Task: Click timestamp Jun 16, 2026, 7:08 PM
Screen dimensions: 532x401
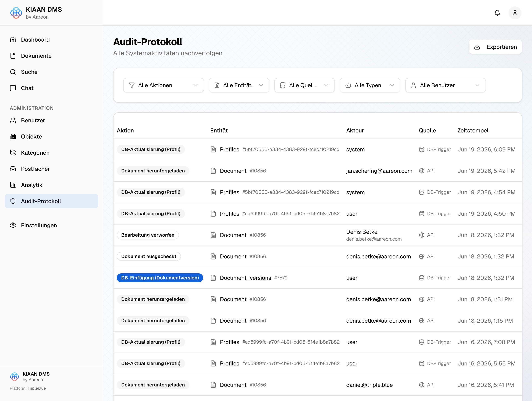Action: [486, 342]
